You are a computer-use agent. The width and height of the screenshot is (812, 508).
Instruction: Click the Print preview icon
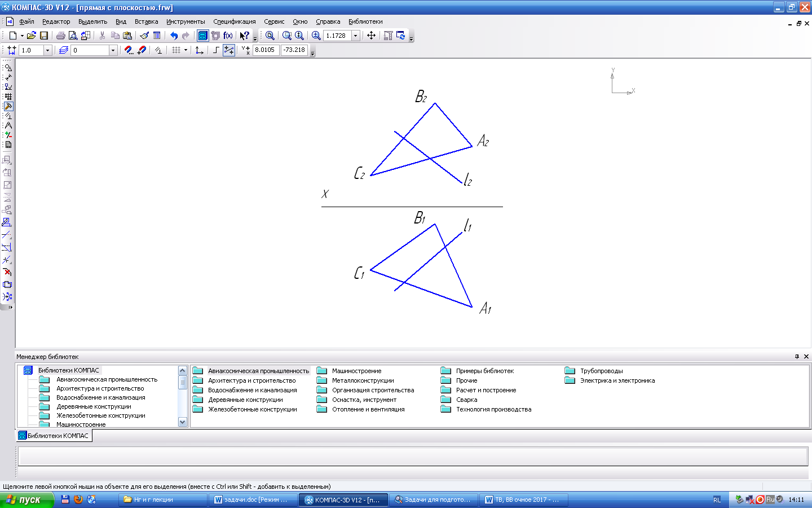(x=73, y=36)
